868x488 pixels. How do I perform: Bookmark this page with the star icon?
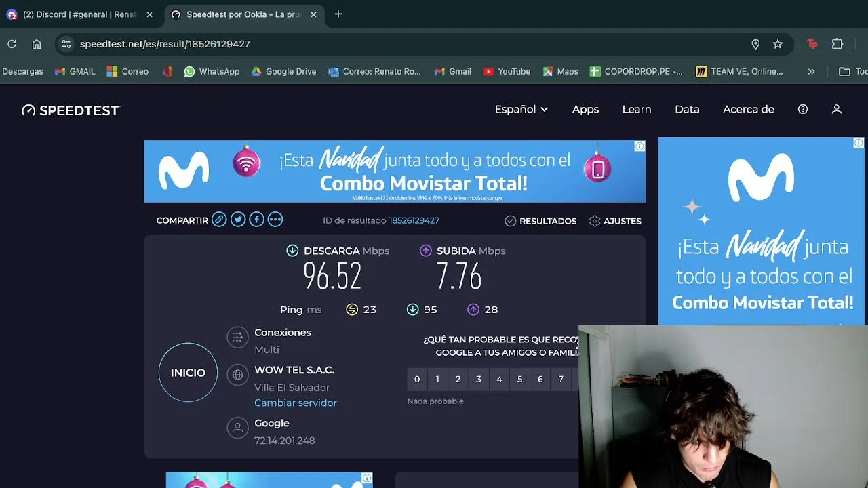click(x=778, y=44)
